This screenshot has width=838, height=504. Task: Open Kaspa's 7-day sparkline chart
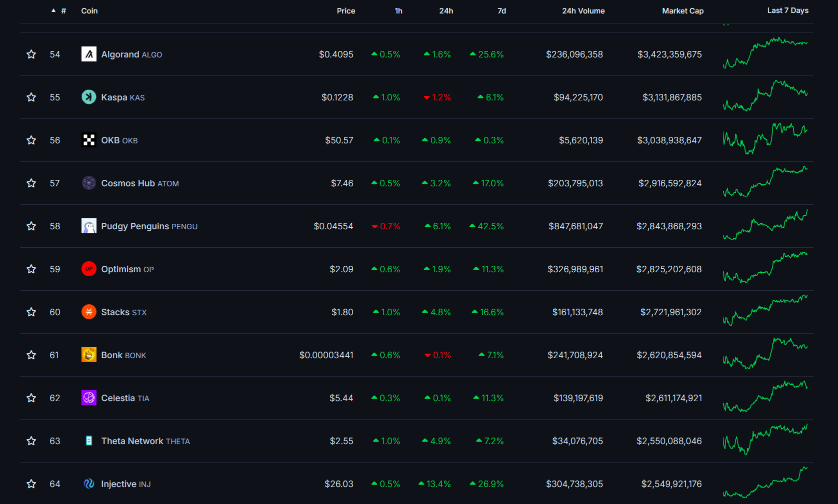[x=765, y=95]
